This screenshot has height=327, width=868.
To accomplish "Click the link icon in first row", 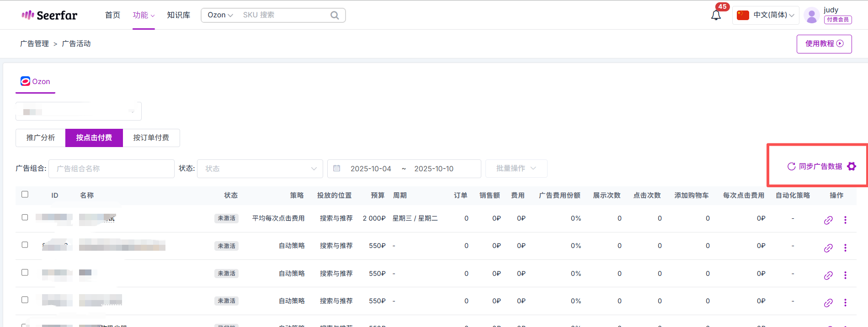I will click(828, 220).
